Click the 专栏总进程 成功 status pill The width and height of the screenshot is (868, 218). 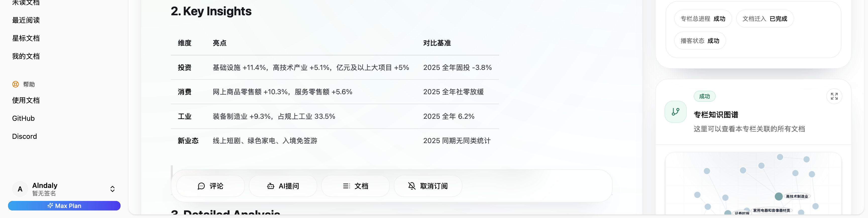click(702, 19)
